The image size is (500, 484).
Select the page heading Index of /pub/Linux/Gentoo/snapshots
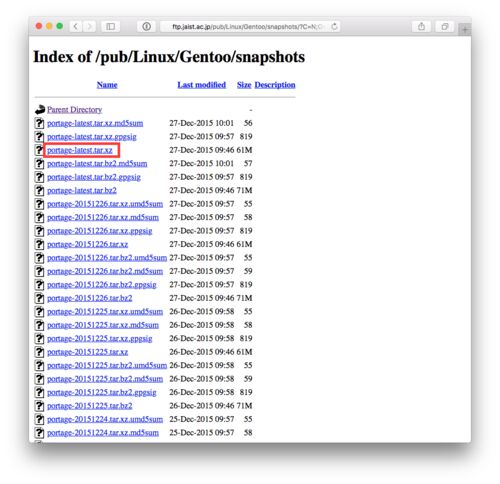169,57
